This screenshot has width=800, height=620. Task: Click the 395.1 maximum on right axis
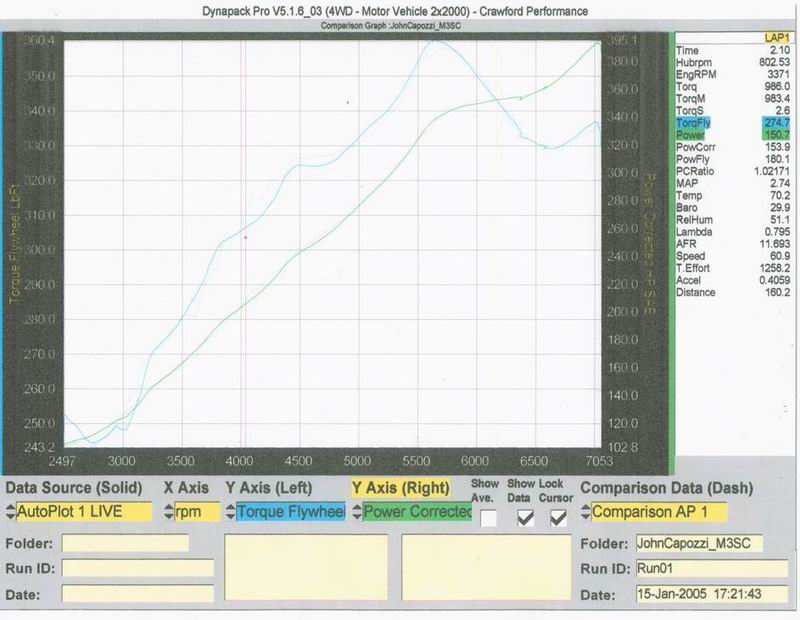point(623,40)
